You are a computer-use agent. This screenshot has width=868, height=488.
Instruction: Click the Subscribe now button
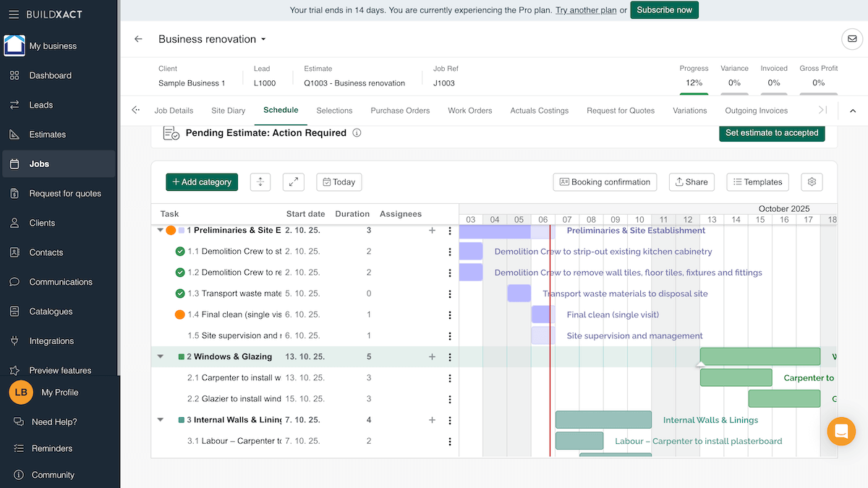[x=664, y=10]
